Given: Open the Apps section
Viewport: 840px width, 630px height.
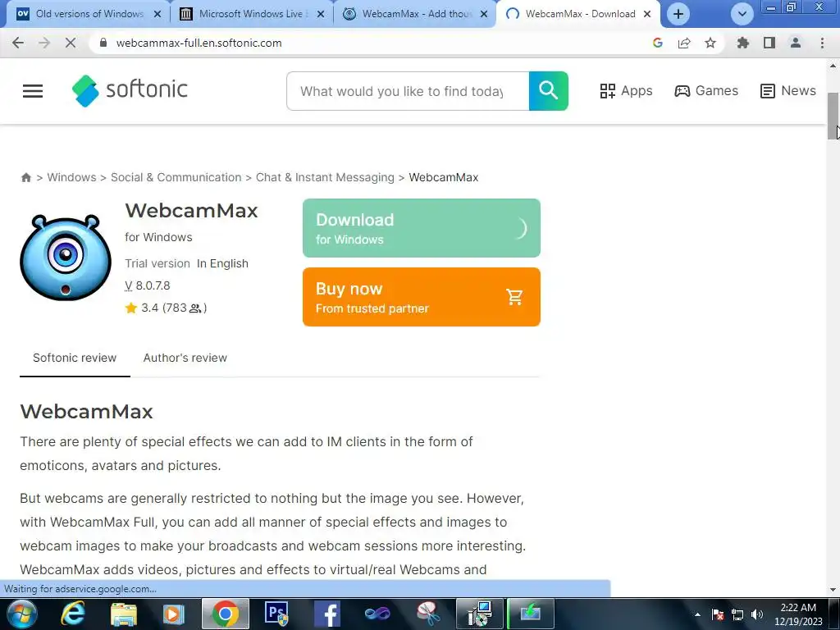Looking at the screenshot, I should 626,91.
